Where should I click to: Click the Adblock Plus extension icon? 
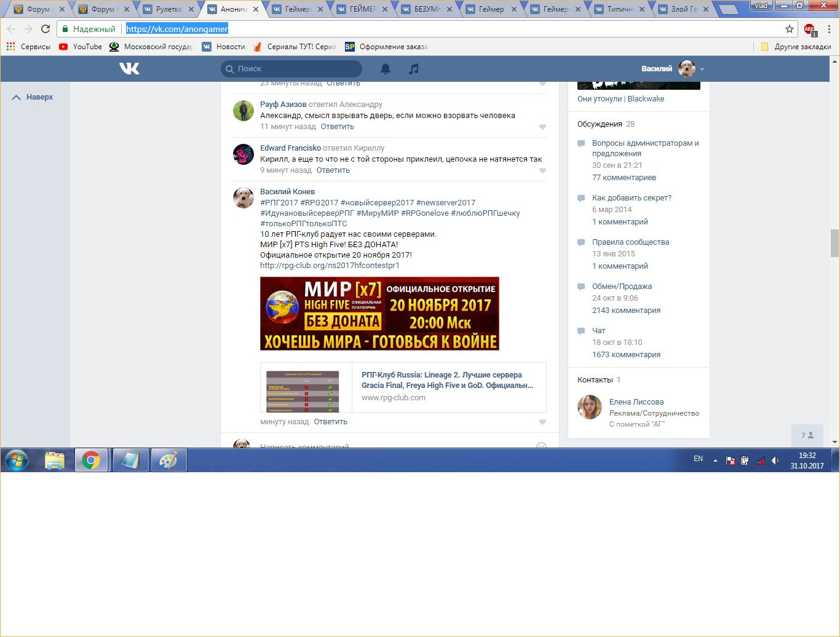[810, 30]
